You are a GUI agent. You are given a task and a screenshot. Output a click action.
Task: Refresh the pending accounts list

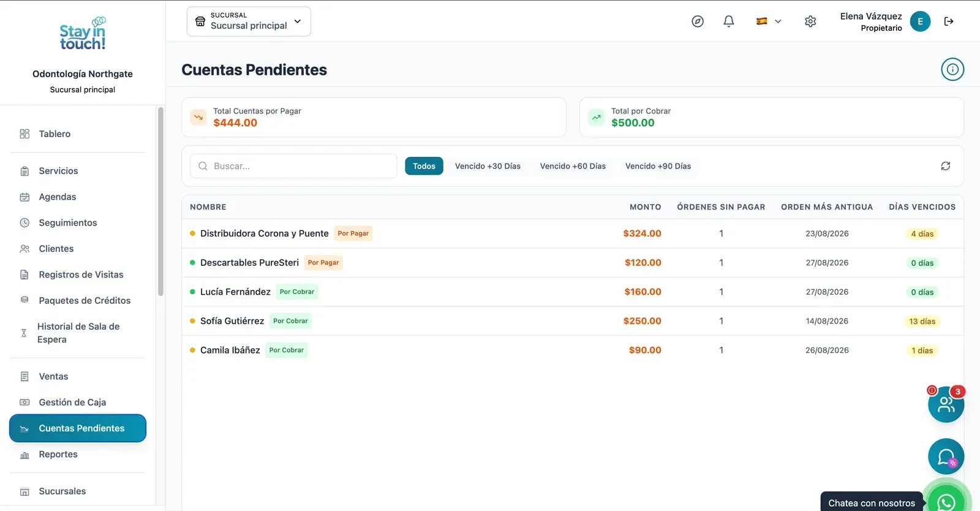[946, 166]
